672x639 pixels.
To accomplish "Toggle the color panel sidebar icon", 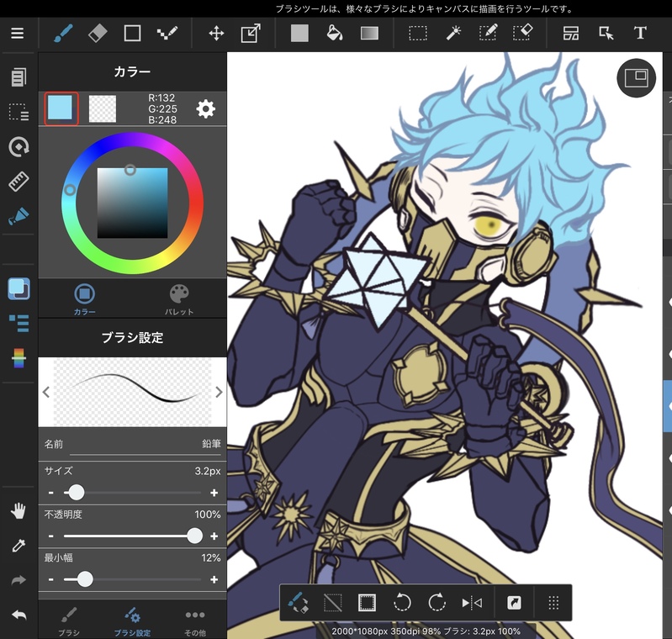I will coord(19,288).
